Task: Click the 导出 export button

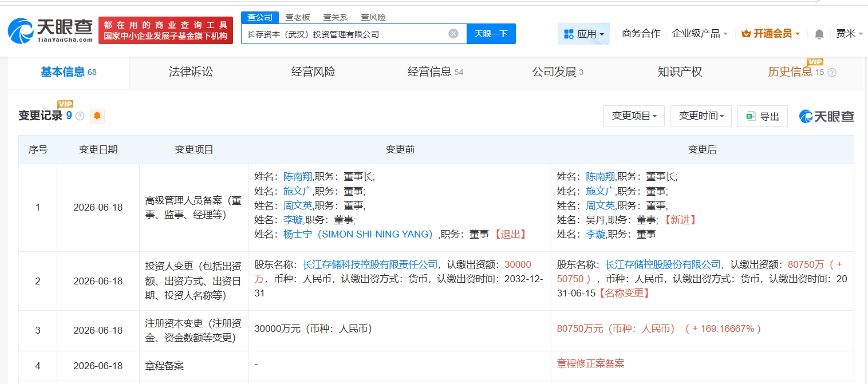Action: click(763, 116)
